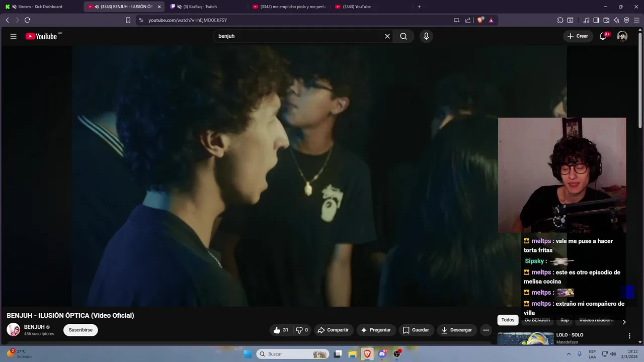Image resolution: width=644 pixels, height=362 pixels.
Task: Open the account avatar menu
Action: tap(622, 36)
